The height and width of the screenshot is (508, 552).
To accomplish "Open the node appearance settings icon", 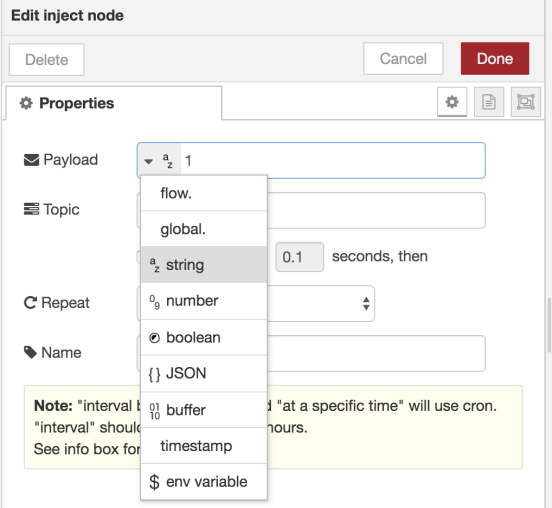I will (x=526, y=102).
